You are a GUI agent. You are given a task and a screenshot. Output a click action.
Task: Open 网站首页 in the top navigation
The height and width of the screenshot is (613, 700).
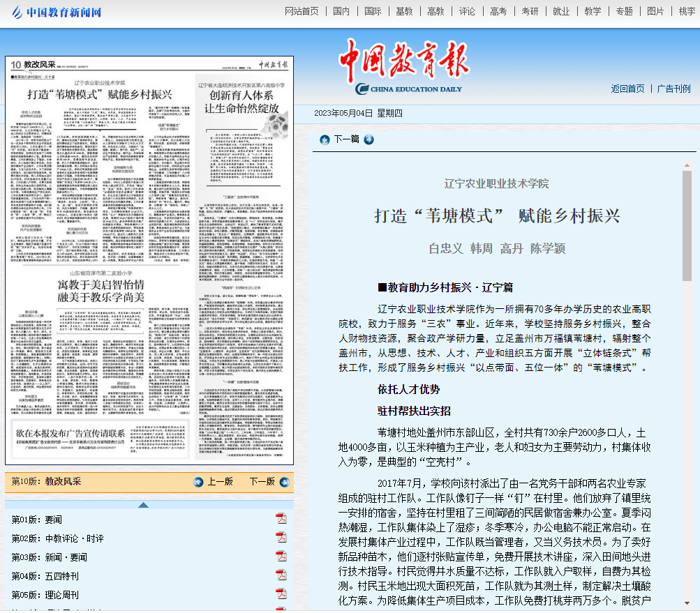[301, 11]
